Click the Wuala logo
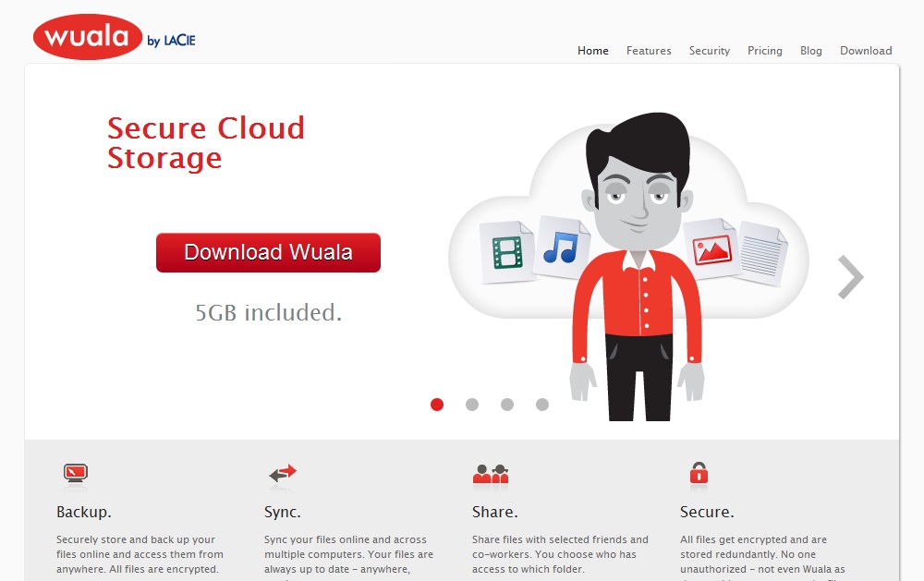The width and height of the screenshot is (924, 581). (88, 37)
